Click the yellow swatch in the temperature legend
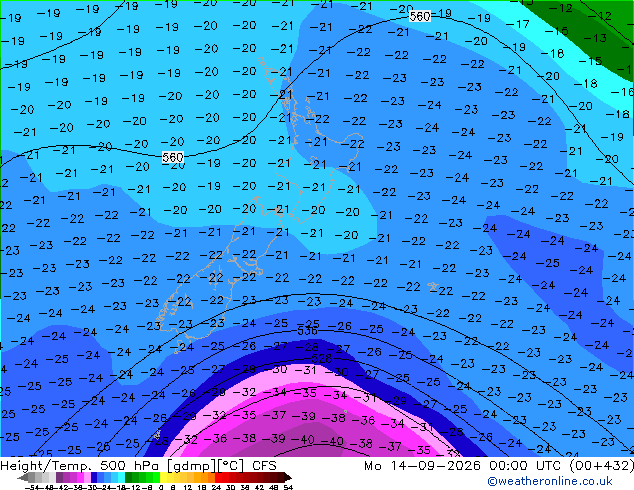634x490 pixels. coord(163,478)
